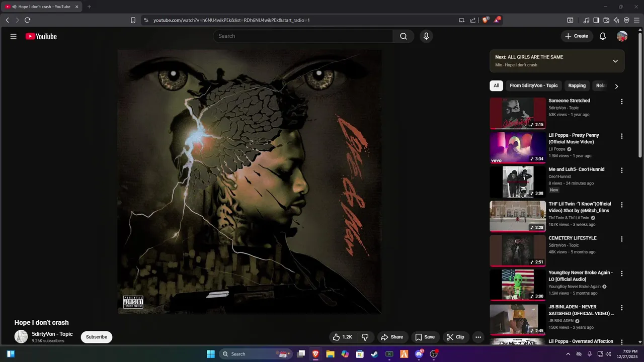Open options for CEMETERY LIFESTYLE video
Screen dimensions: 644x362
coord(621,239)
